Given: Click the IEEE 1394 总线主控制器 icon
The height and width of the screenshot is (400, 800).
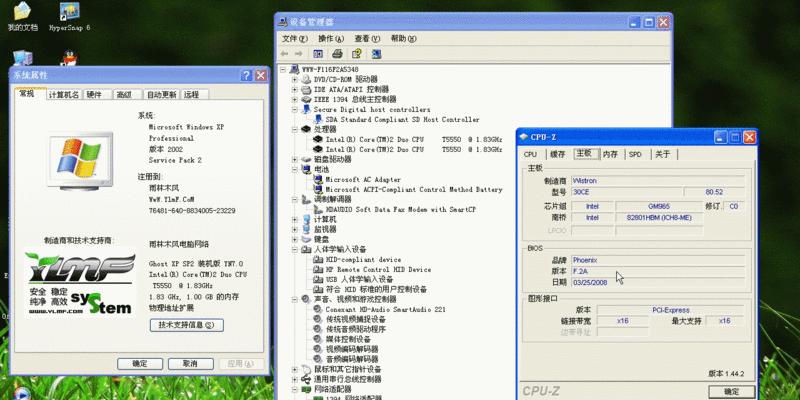Looking at the screenshot, I should (306, 99).
